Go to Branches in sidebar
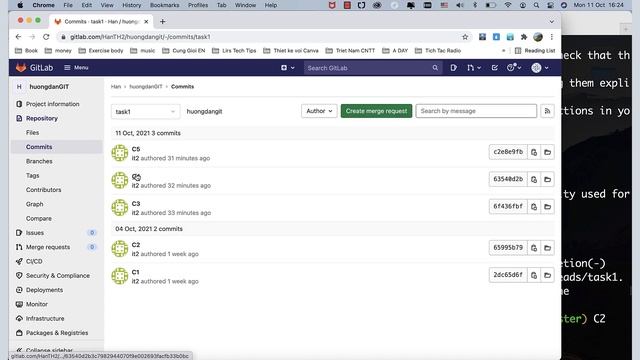640x360 pixels. click(x=39, y=161)
